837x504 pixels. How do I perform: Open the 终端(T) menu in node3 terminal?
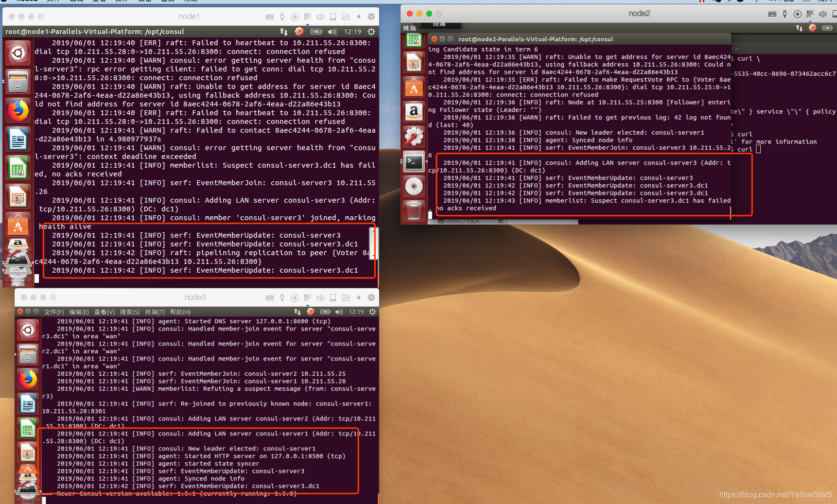155,312
